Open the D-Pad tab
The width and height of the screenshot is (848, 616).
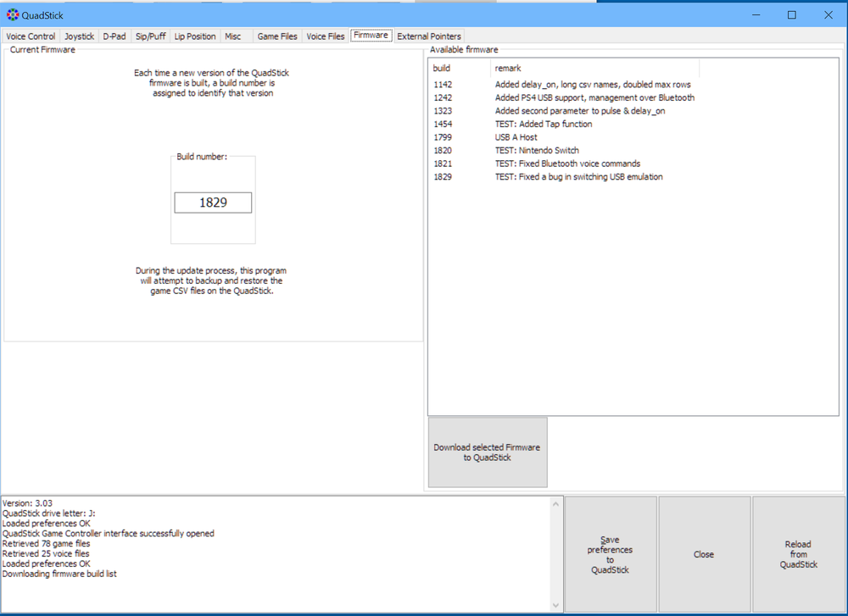(114, 36)
